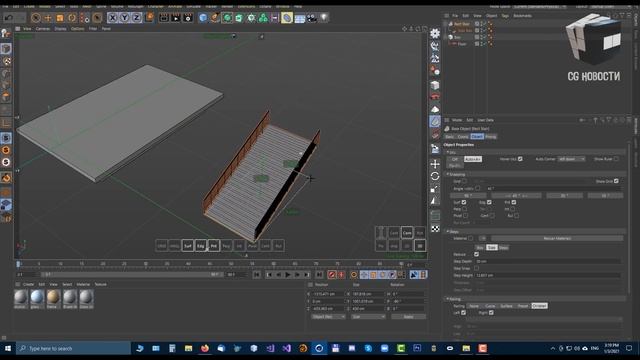The image size is (640, 360).
Task: Select the Live Selection tool
Action: [36, 18]
